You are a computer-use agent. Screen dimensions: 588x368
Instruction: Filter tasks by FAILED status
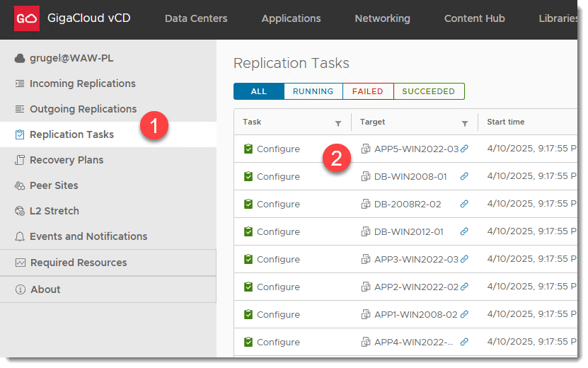(x=367, y=91)
